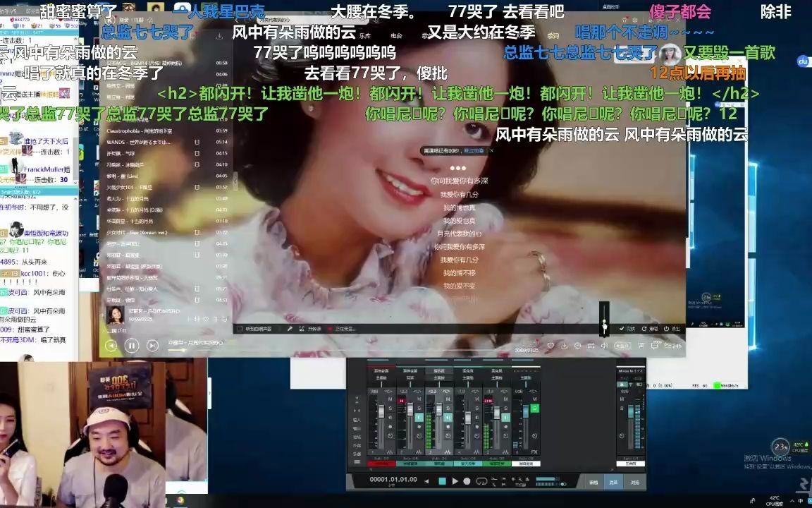Open the Chrome icon on the Windows taskbar

click(x=180, y=501)
